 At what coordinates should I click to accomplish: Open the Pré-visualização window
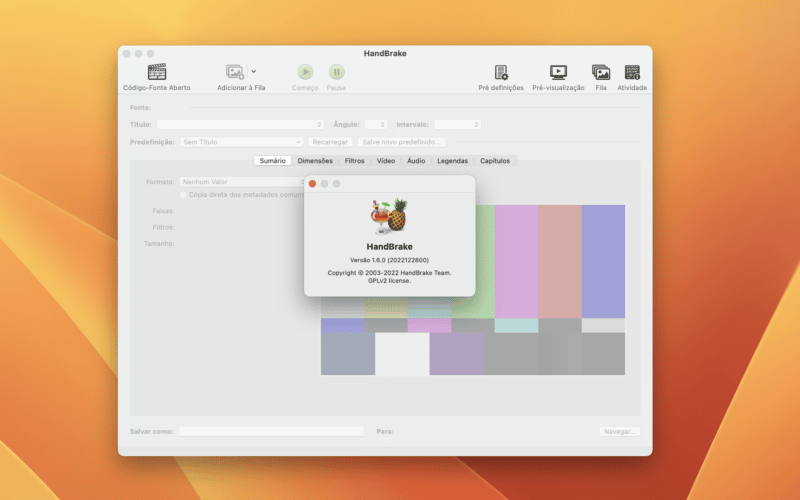click(x=558, y=72)
